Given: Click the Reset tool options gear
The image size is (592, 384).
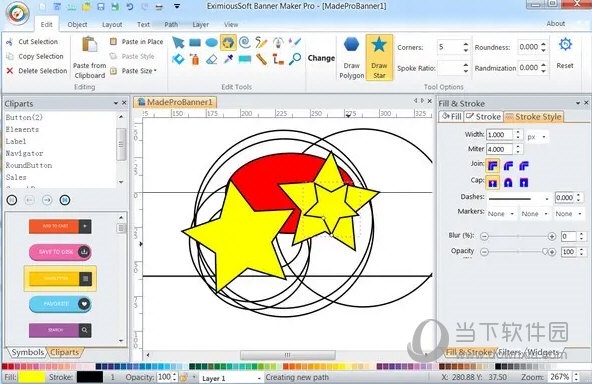Looking at the screenshot, I should coord(565,53).
